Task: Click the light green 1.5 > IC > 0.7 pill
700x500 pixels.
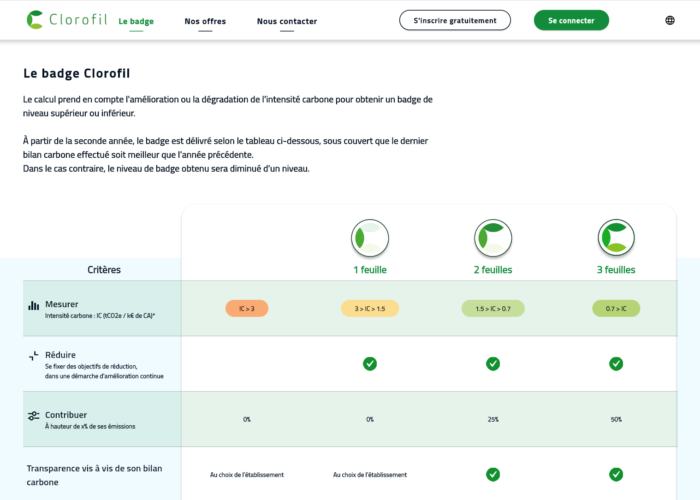Action: click(x=493, y=308)
